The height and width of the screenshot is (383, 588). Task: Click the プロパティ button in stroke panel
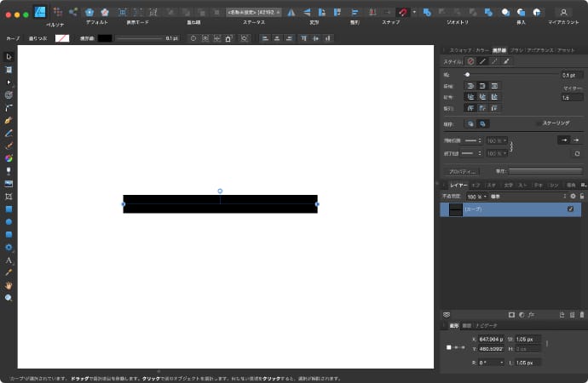[462, 171]
